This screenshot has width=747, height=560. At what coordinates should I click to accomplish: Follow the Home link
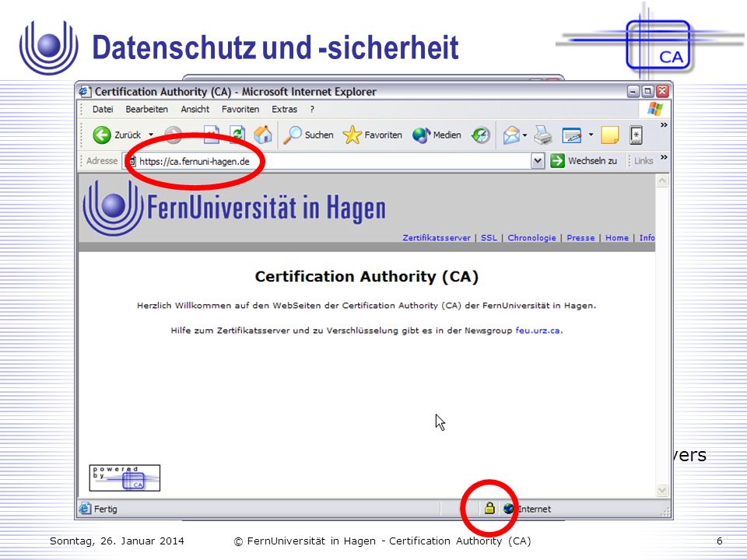click(x=617, y=238)
